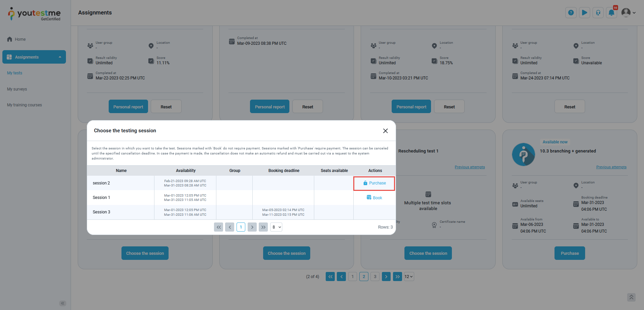The width and height of the screenshot is (644, 310).
Task: Click the Session 3 booking deadline dates
Action: click(283, 212)
